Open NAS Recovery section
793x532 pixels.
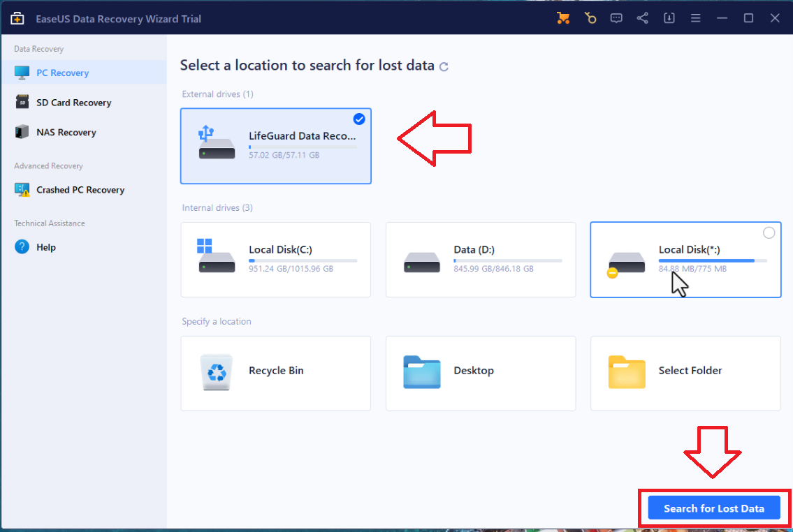pos(66,132)
